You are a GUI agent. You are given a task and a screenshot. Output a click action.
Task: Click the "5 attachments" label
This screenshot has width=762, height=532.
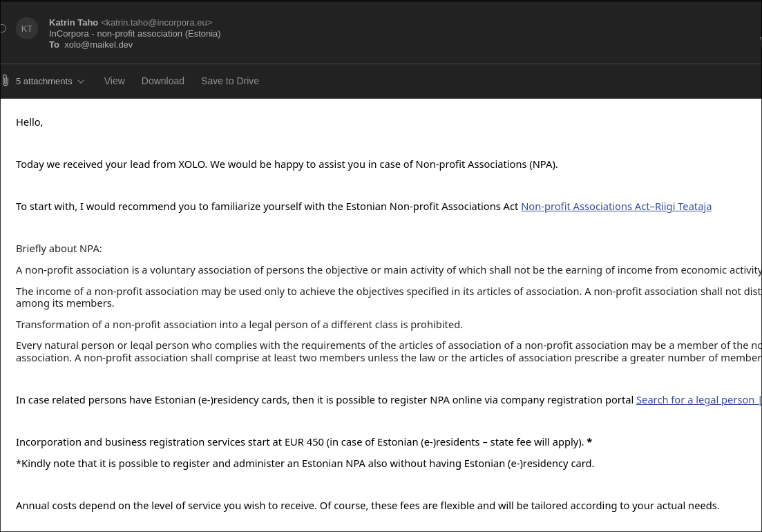(44, 82)
